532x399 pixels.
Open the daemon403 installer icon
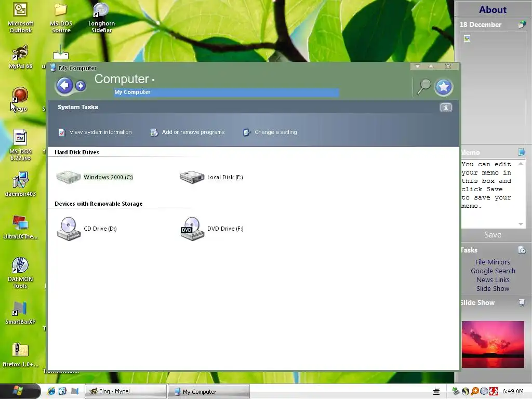pyautogui.click(x=20, y=184)
